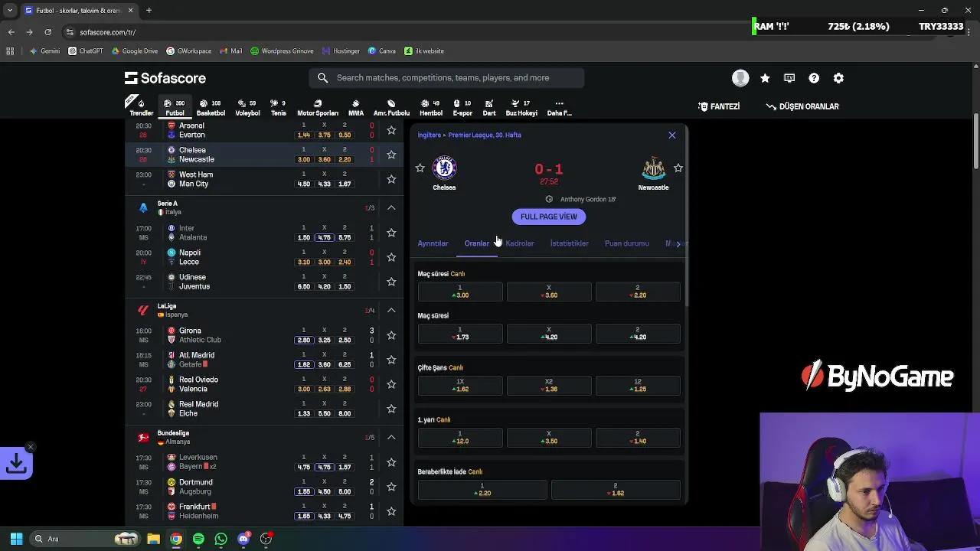980x551 pixels.
Task: Favorite Newcastle team in match panel
Action: 678,168
